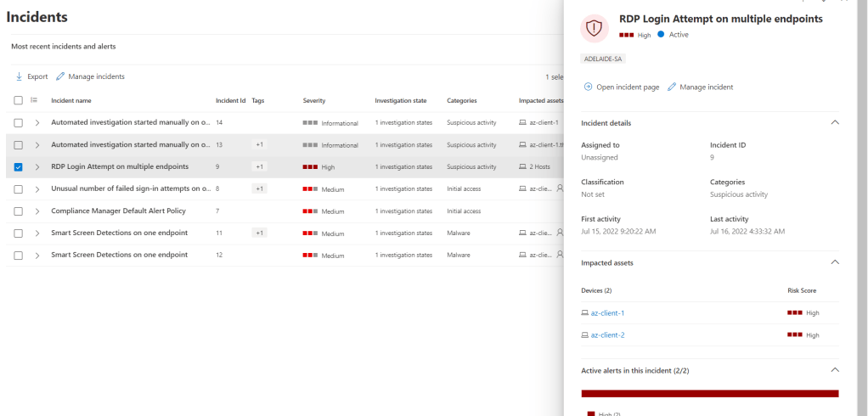Toggle the select all incidents checkbox
The image size is (868, 416).
[19, 100]
